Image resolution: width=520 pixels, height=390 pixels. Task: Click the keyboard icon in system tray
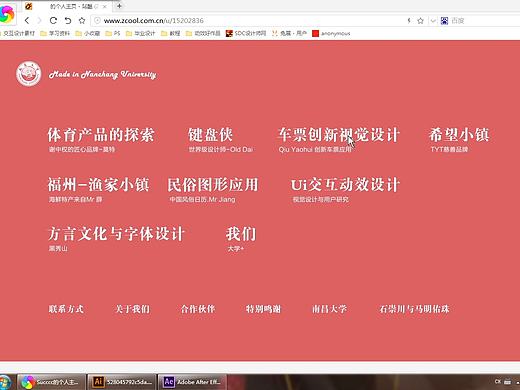click(x=508, y=382)
